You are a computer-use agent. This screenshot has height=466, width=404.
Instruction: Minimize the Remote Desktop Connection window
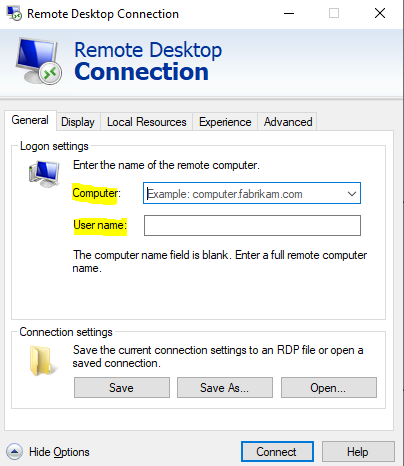(289, 14)
